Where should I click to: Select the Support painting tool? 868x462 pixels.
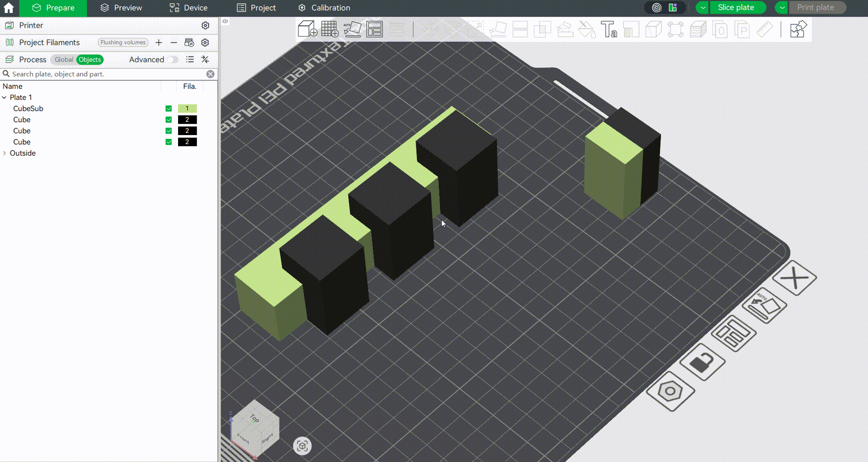tap(565, 29)
